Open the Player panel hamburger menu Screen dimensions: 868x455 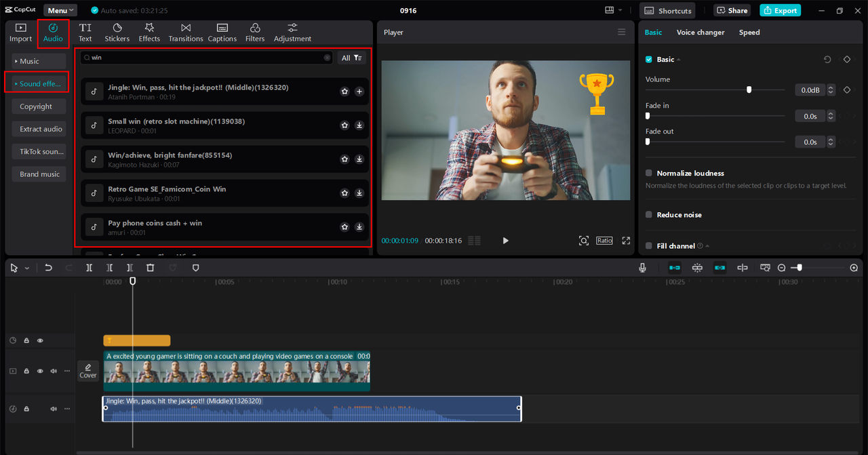click(622, 32)
